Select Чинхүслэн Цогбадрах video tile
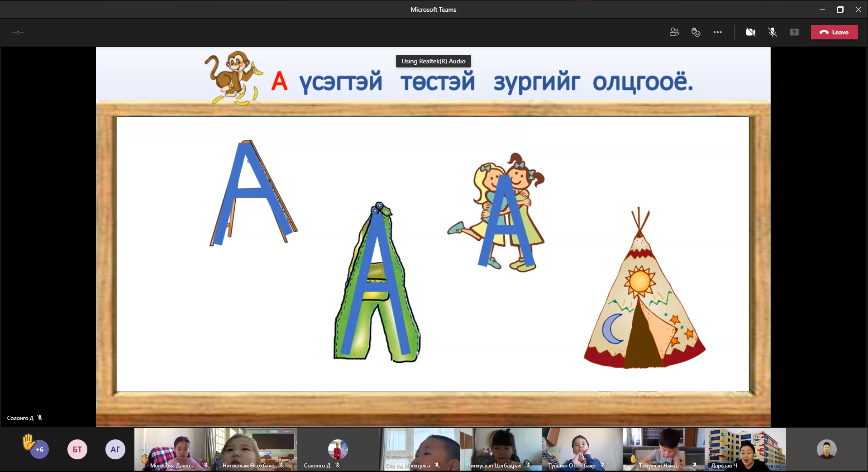Screen dimensions: 868x472 point(501,449)
